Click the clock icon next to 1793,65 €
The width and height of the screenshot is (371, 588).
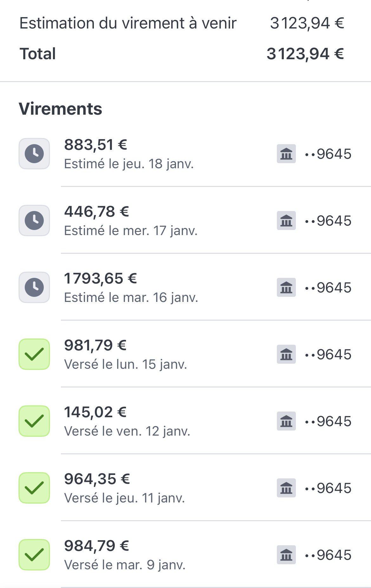(34, 287)
